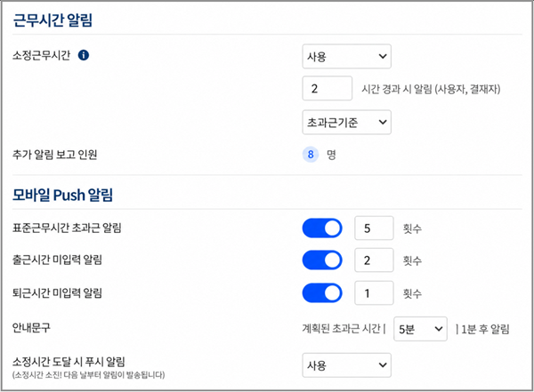Turn off 퇴근시간 미입력 알림 switch
This screenshot has height=392, width=534.
[322, 292]
